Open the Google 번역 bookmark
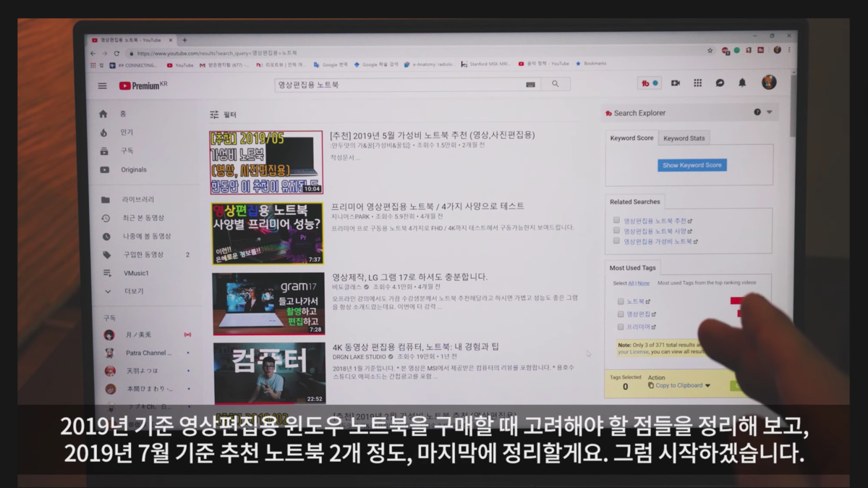The image size is (868, 488). tap(331, 64)
